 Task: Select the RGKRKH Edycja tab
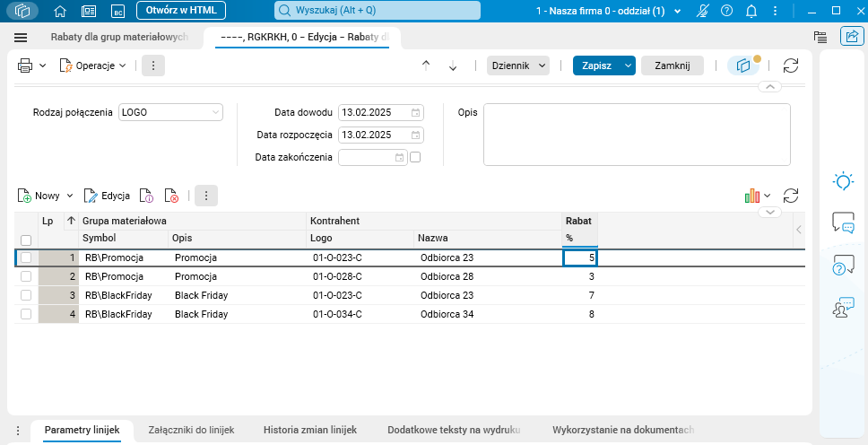pyautogui.click(x=302, y=38)
